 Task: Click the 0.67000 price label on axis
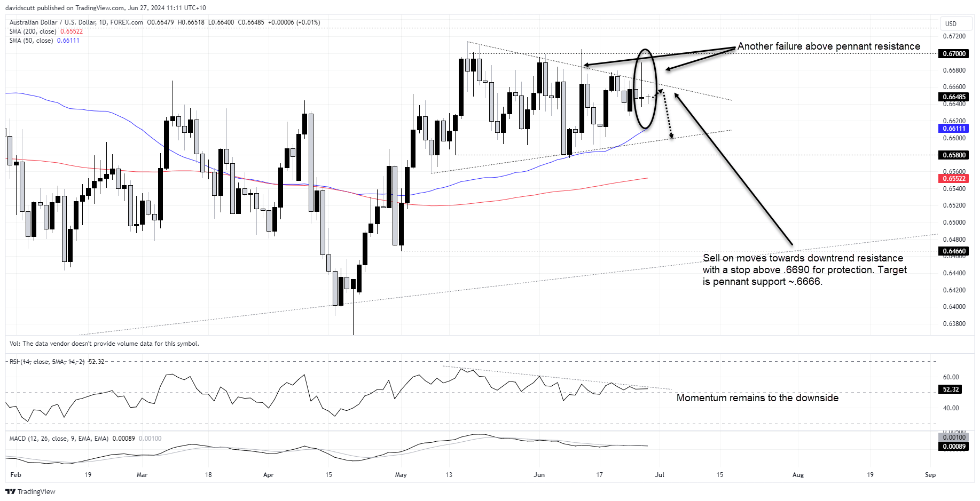click(x=954, y=54)
